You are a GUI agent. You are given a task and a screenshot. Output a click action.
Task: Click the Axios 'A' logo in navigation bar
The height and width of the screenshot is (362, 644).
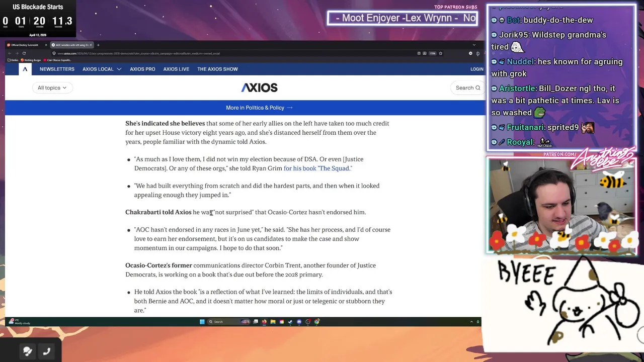click(25, 69)
